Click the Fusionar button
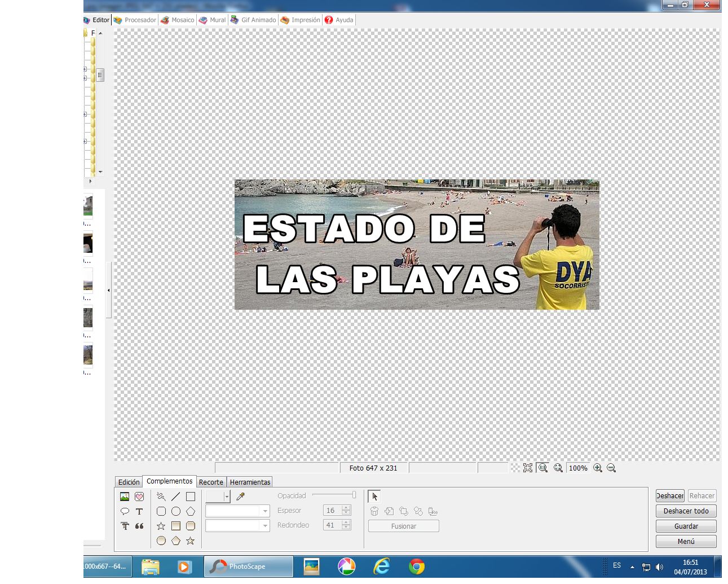 (404, 526)
